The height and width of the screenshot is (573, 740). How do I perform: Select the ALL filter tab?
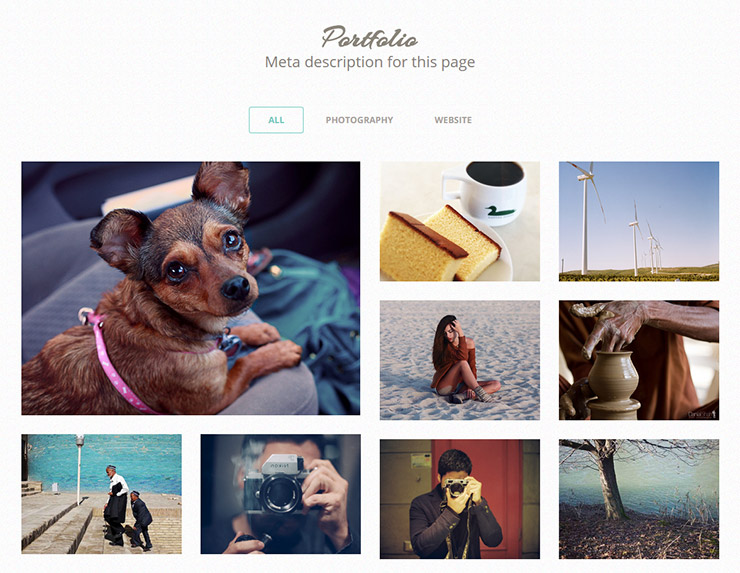coord(276,120)
